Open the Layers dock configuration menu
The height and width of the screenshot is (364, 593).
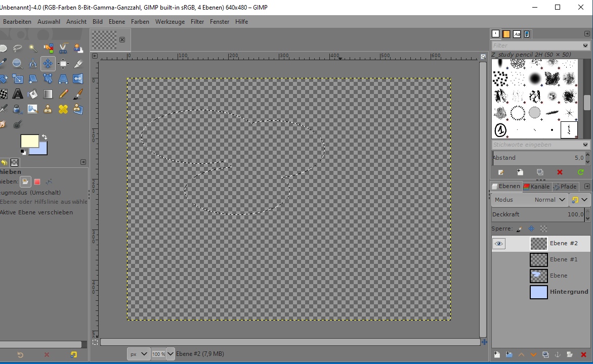click(587, 187)
